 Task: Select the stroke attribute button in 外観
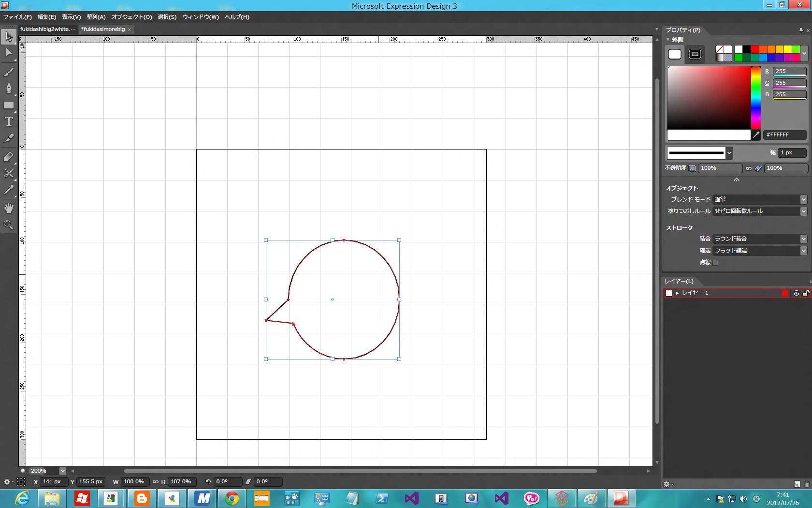(695, 54)
